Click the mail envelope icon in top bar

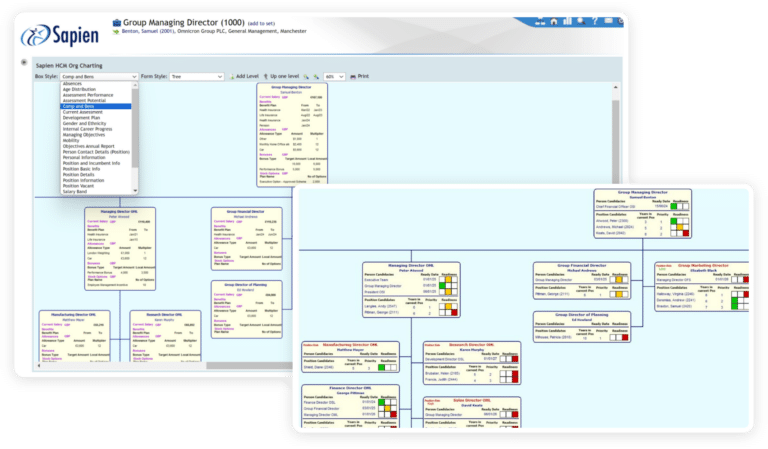(x=608, y=21)
